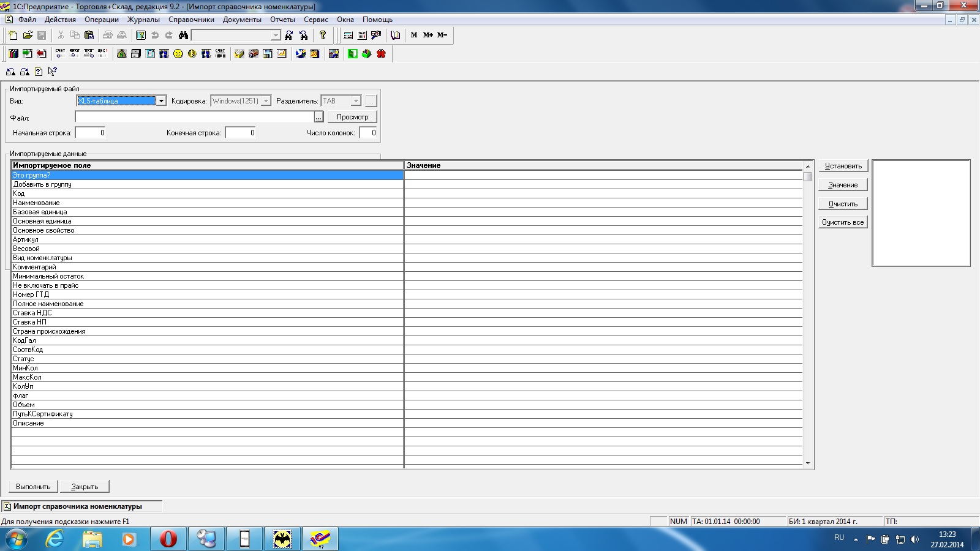Click the yellow question mark help icon
Viewport: 980px width, 551px height.
tap(323, 36)
